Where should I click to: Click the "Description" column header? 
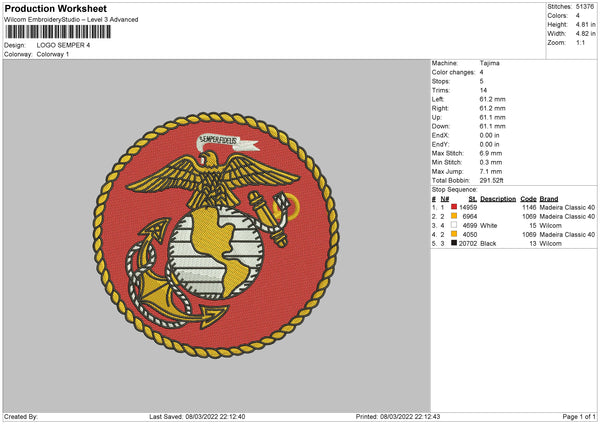pyautogui.click(x=498, y=199)
